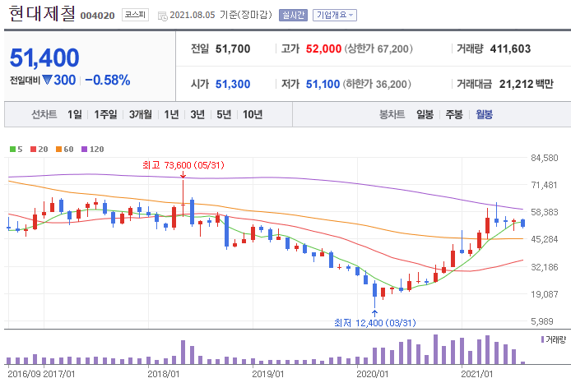Click the 전일 51,700 value
This screenshot has height=392, width=571.
233,48
